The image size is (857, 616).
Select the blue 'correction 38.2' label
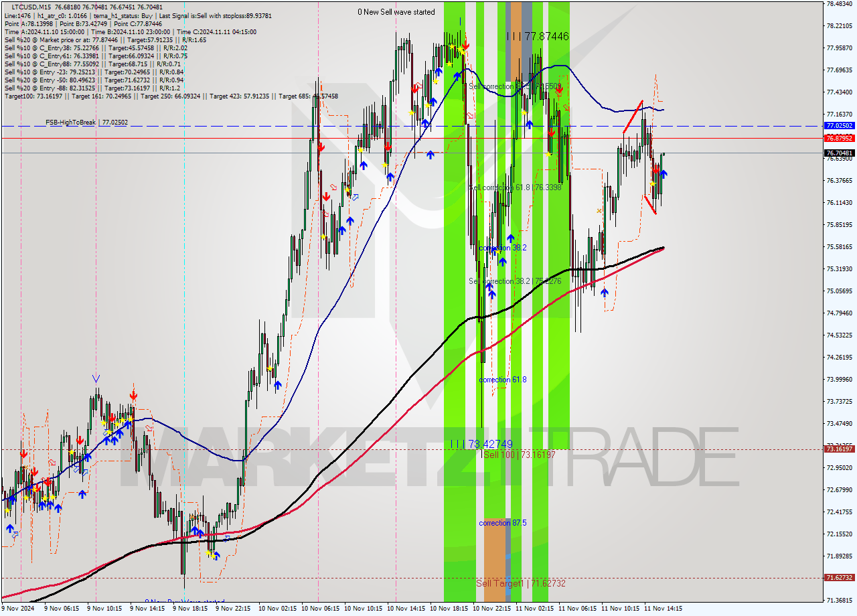[x=502, y=248]
